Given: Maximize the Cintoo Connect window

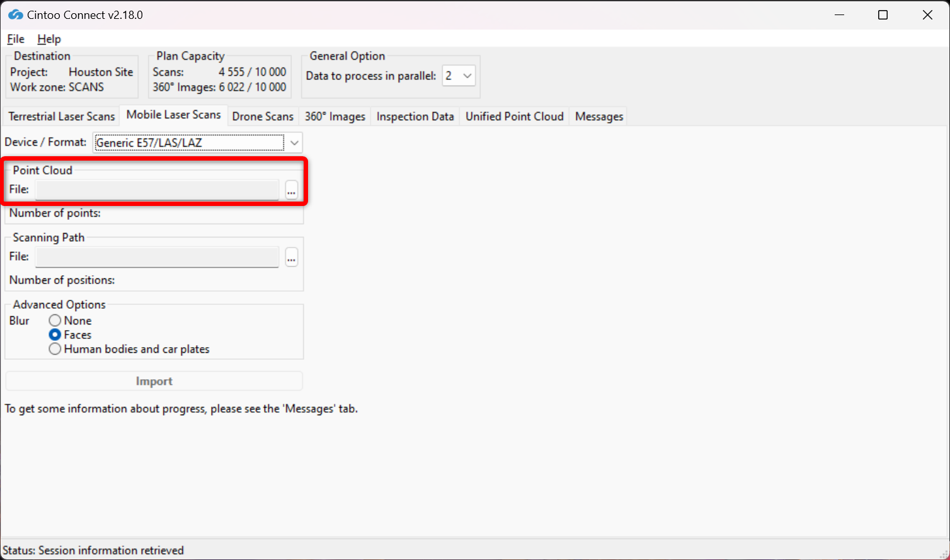Looking at the screenshot, I should (x=883, y=14).
